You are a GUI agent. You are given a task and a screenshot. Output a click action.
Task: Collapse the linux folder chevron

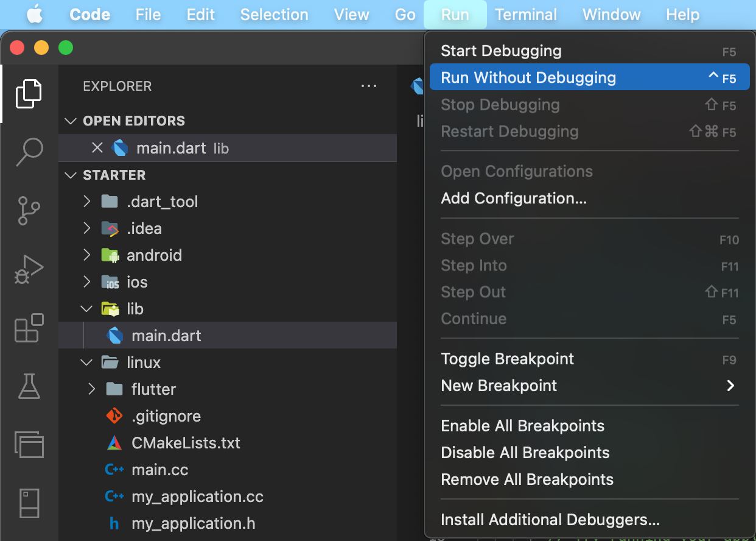(87, 362)
